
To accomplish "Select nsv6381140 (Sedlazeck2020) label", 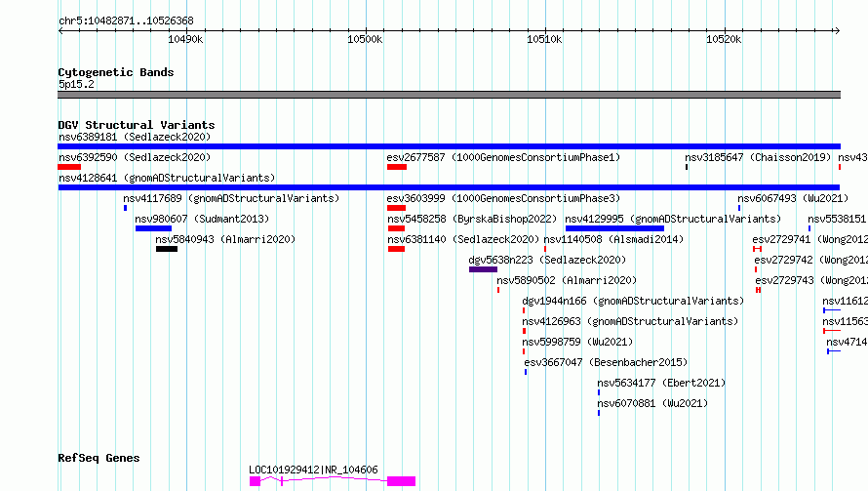I will coord(463,239).
